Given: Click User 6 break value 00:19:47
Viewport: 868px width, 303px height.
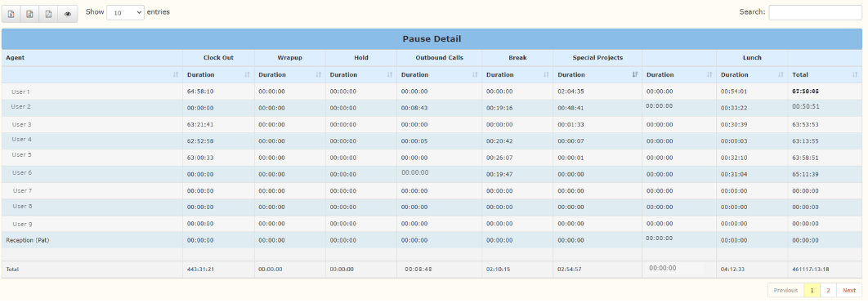Looking at the screenshot, I should pyautogui.click(x=500, y=175).
